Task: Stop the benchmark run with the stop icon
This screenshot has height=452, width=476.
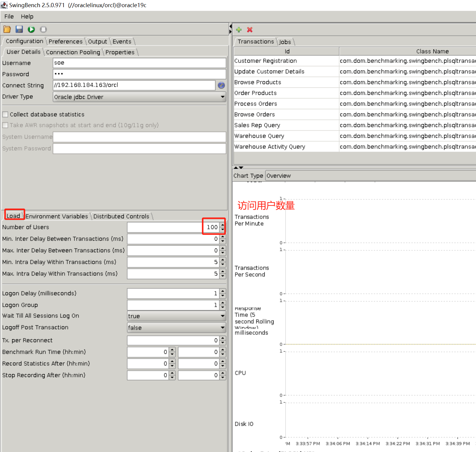Action: coord(44,29)
